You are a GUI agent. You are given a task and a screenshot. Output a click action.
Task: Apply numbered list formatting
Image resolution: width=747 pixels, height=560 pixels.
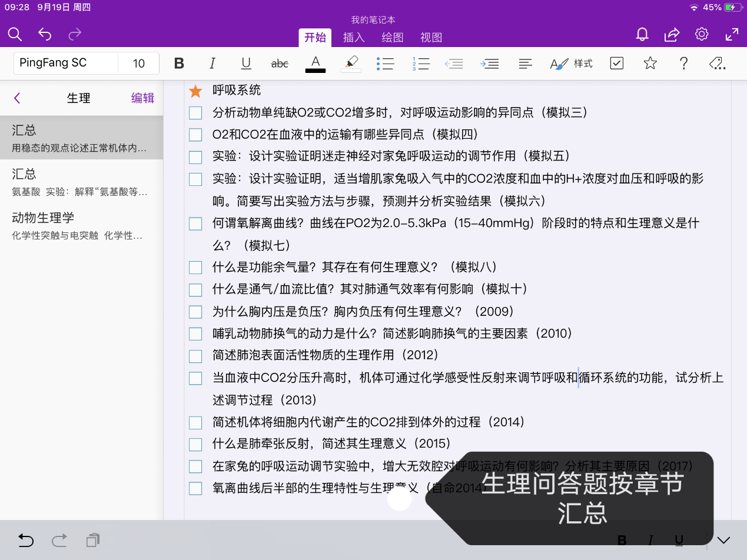click(x=421, y=64)
